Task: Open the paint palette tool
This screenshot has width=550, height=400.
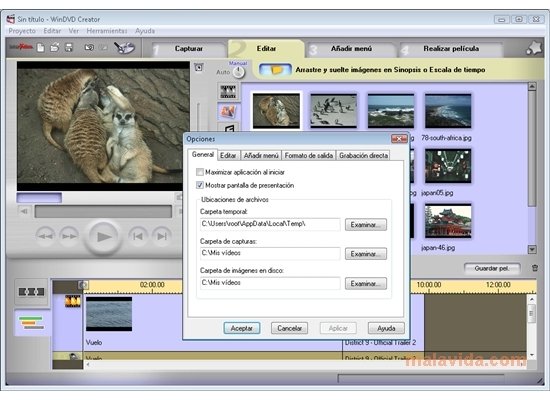Action: pos(124,48)
